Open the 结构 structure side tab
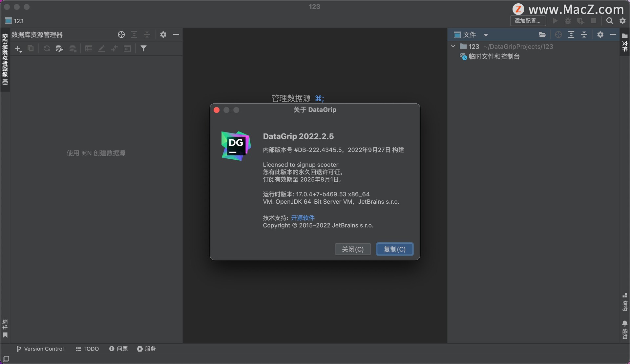The height and width of the screenshot is (364, 630). pyautogui.click(x=625, y=302)
